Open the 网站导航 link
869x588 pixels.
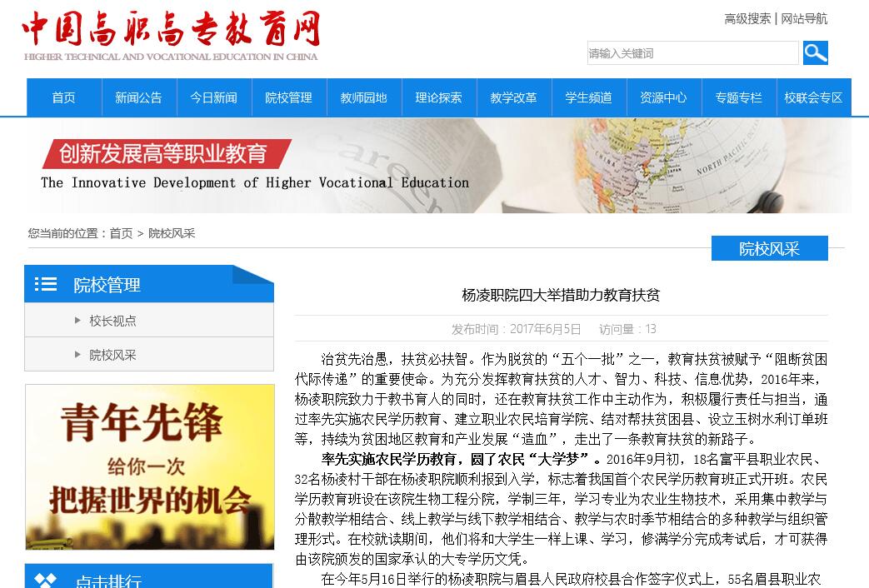click(x=804, y=18)
